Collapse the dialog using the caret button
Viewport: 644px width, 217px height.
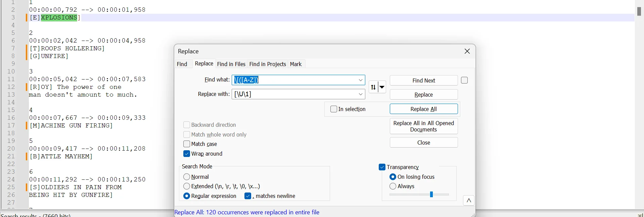(x=469, y=201)
